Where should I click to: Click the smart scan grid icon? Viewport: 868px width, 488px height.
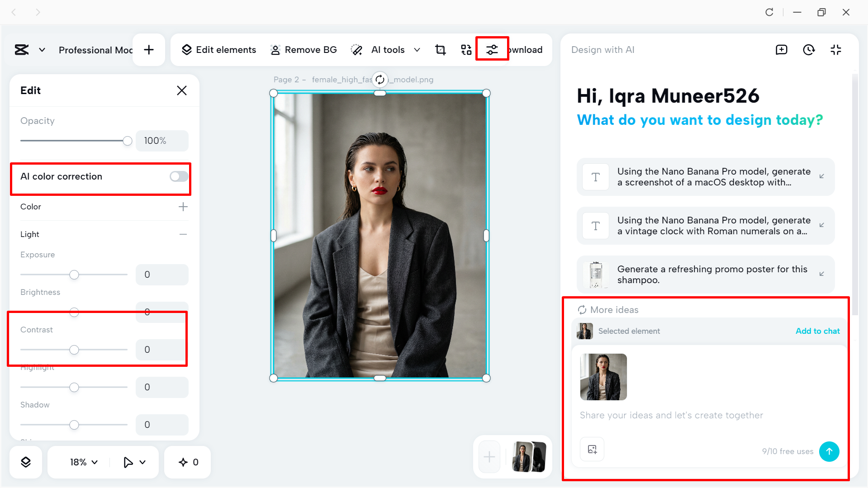click(x=466, y=50)
